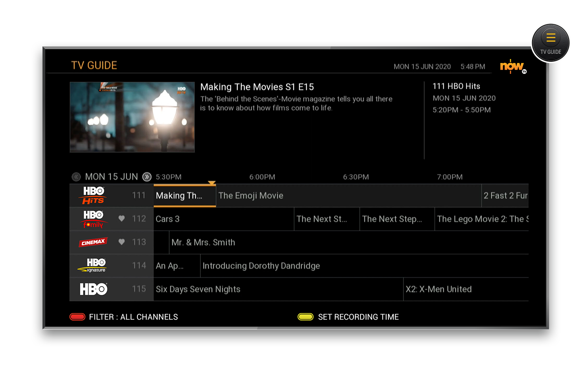Select The Next St... program cell

point(327,219)
